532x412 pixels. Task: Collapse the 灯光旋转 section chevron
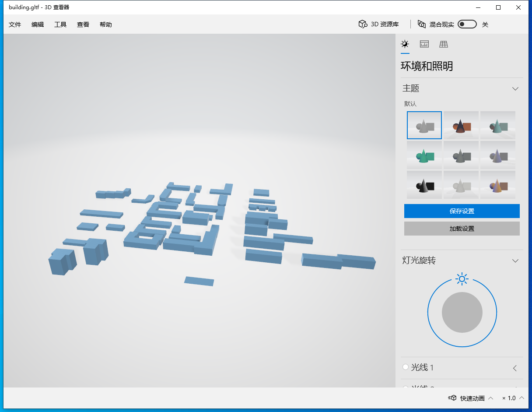(515, 261)
